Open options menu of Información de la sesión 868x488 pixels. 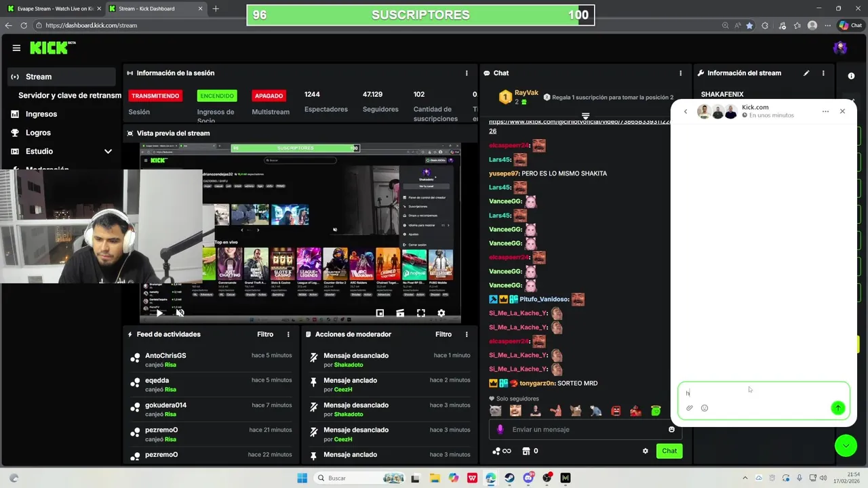click(467, 73)
